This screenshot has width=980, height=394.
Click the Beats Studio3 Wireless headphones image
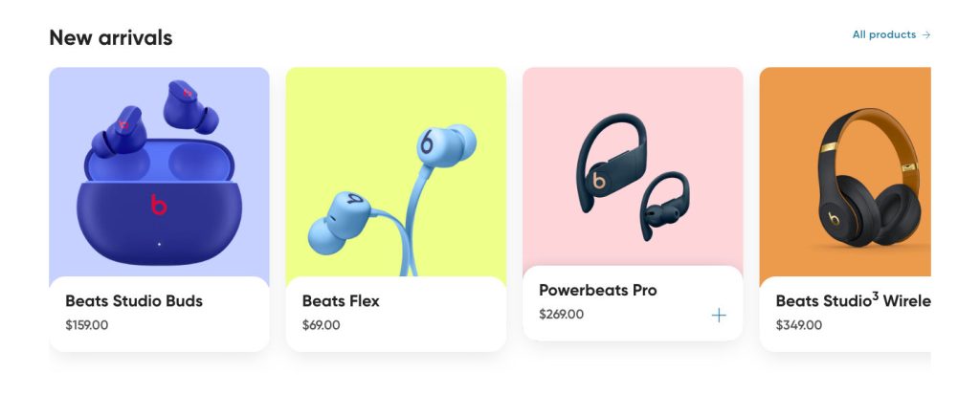coord(845,172)
